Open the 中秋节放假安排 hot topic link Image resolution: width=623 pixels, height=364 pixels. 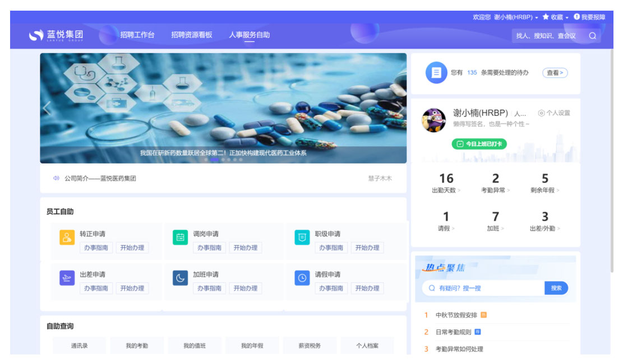[x=456, y=315]
